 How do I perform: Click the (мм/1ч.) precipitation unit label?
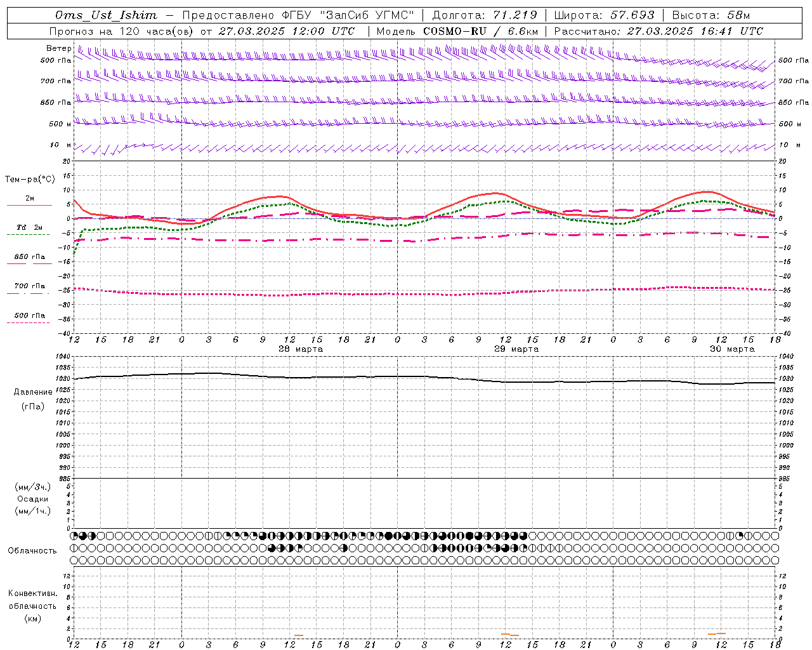32,511
